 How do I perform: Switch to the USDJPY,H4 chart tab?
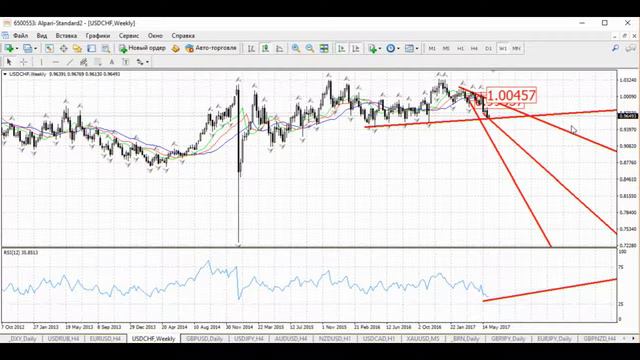tap(248, 339)
